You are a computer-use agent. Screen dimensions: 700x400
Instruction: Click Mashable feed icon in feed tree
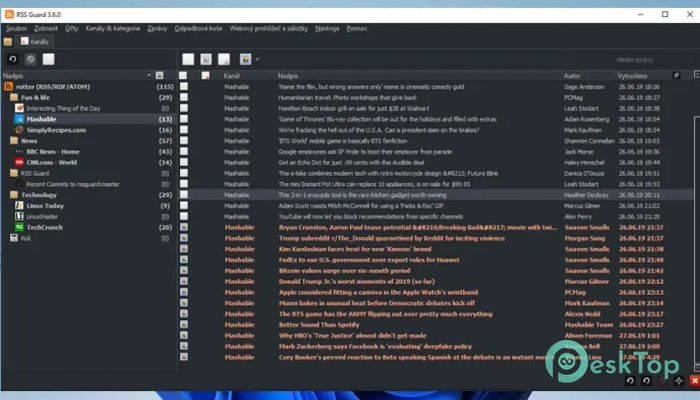click(19, 119)
